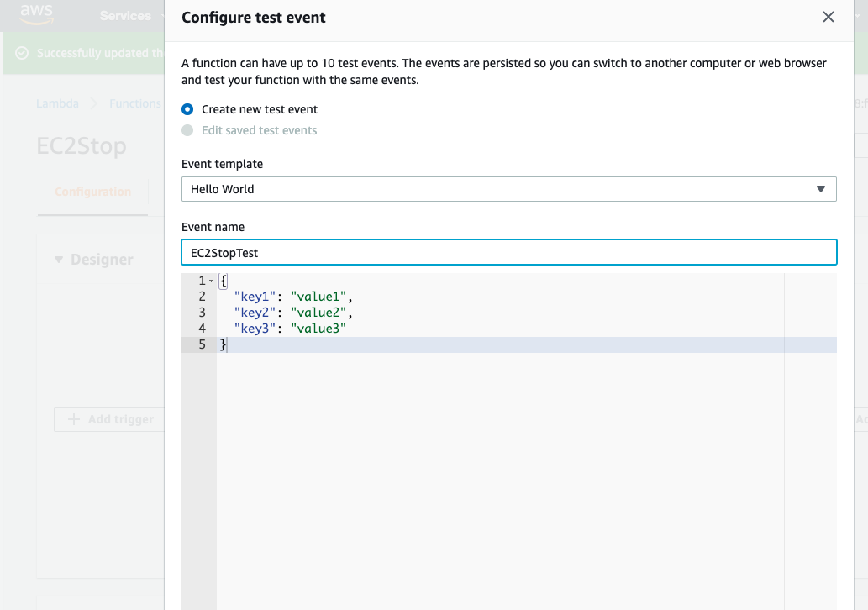Open the Hello World event template dropdown
Screen dimensions: 868x610
click(x=508, y=189)
